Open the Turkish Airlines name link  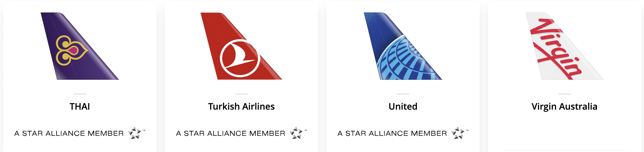click(x=241, y=107)
